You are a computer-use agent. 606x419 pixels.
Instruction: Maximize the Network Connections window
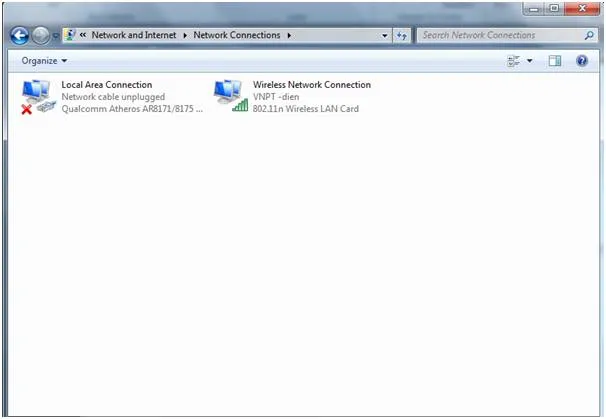click(554, 8)
